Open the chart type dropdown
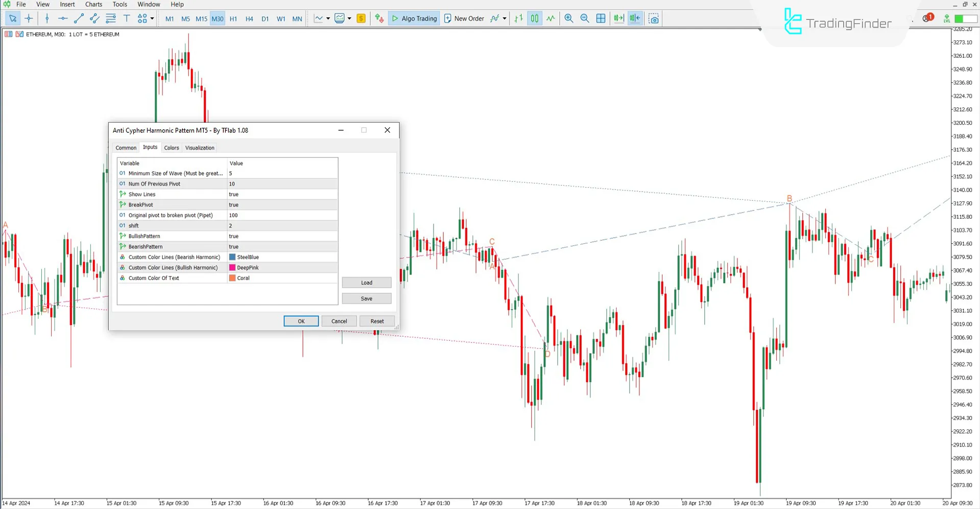This screenshot has height=509, width=980. [x=328, y=18]
